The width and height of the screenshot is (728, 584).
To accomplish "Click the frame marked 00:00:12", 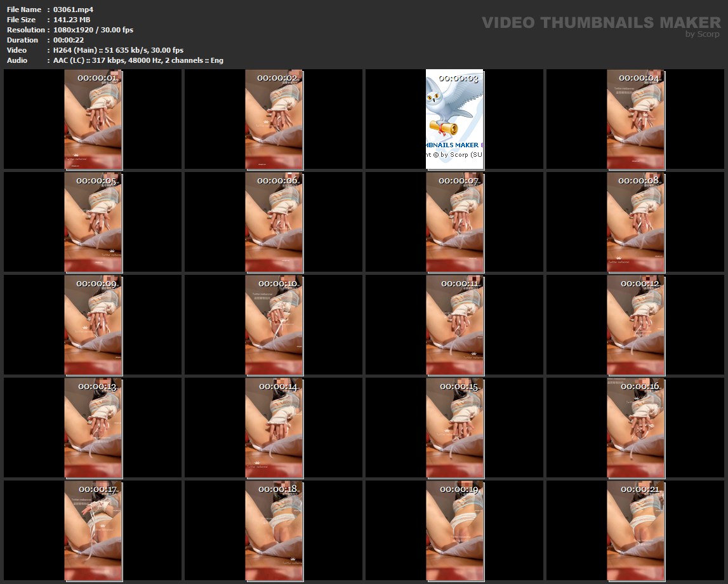I will [636, 325].
